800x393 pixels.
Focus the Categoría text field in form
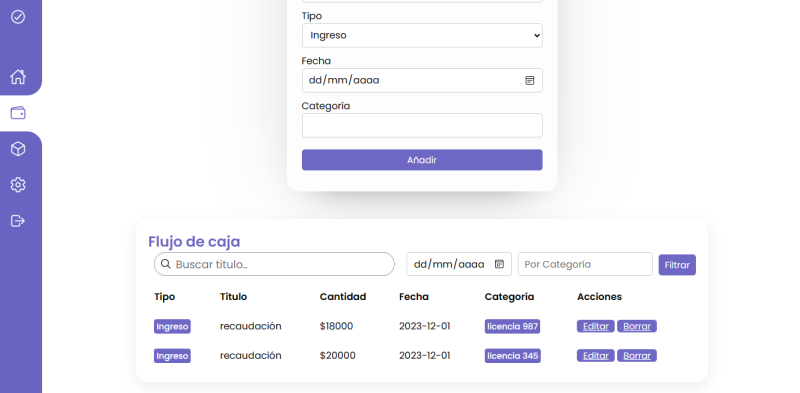point(422,126)
